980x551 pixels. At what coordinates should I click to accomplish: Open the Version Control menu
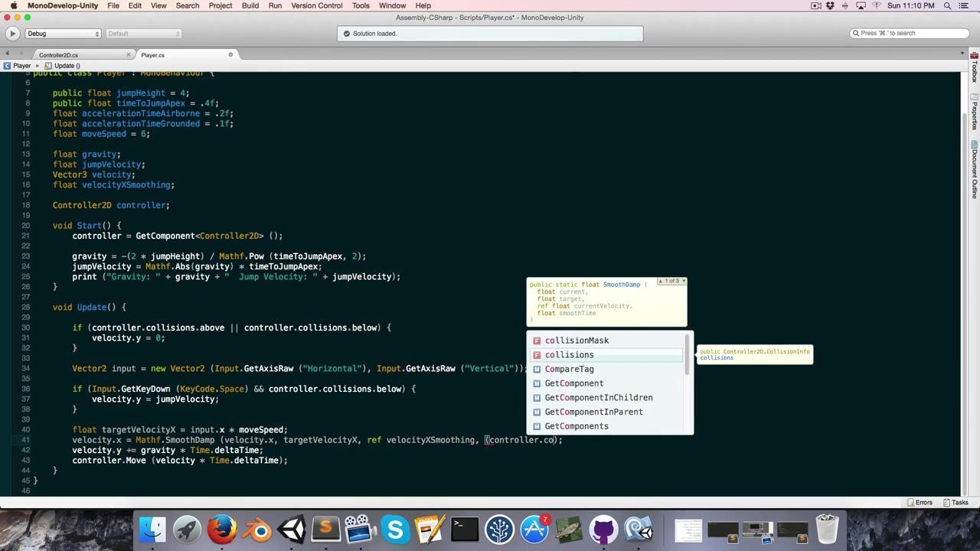point(317,5)
